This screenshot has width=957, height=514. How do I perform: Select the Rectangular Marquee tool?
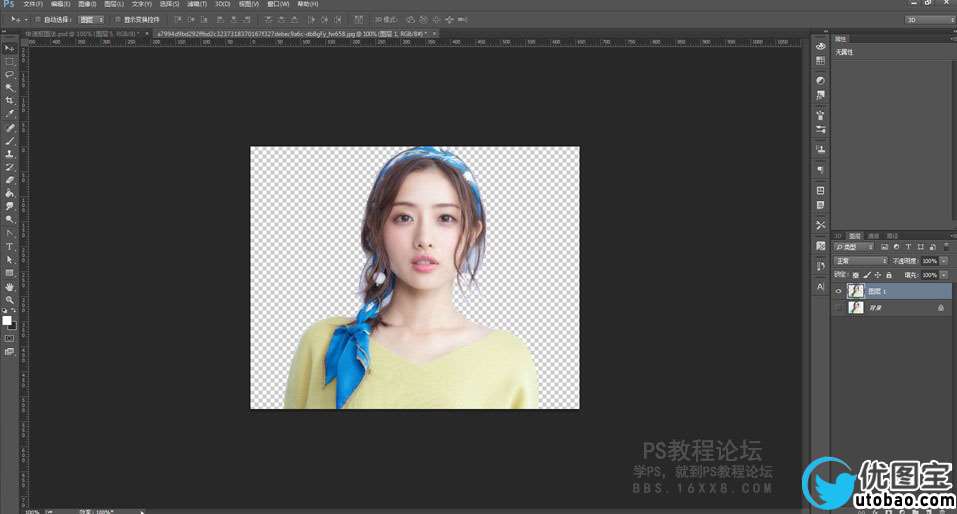pos(9,62)
